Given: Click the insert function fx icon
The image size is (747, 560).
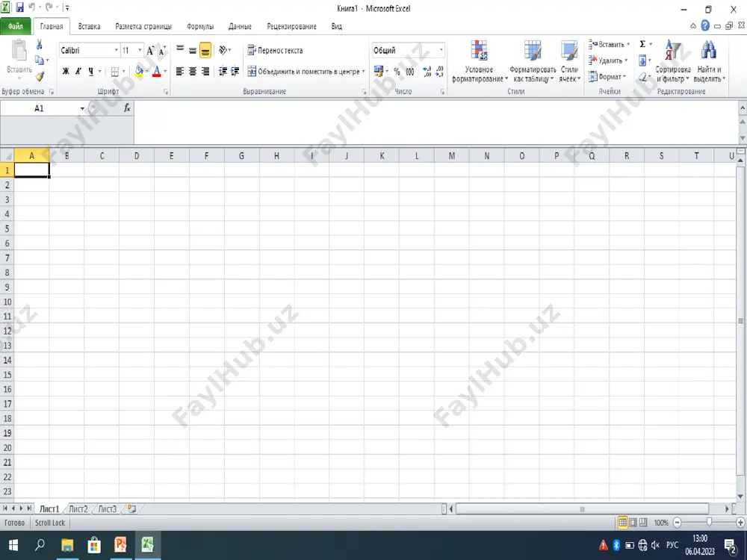Looking at the screenshot, I should (127, 108).
